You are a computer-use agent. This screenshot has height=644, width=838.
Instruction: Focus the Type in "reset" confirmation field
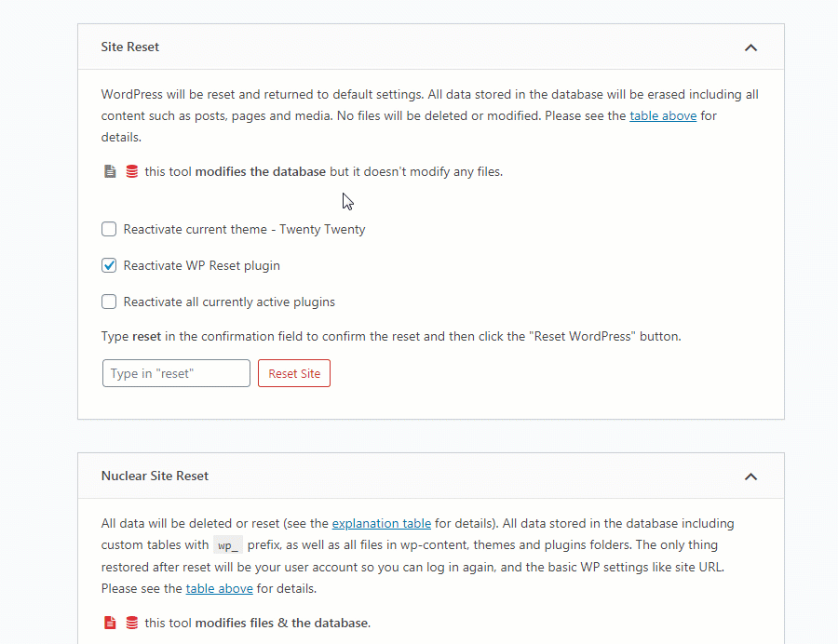tap(176, 373)
